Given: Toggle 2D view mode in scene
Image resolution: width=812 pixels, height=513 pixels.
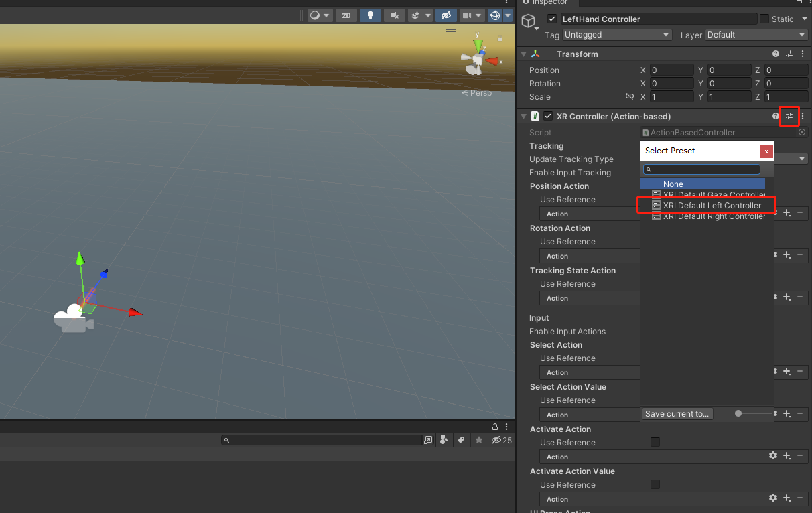Looking at the screenshot, I should (x=346, y=15).
